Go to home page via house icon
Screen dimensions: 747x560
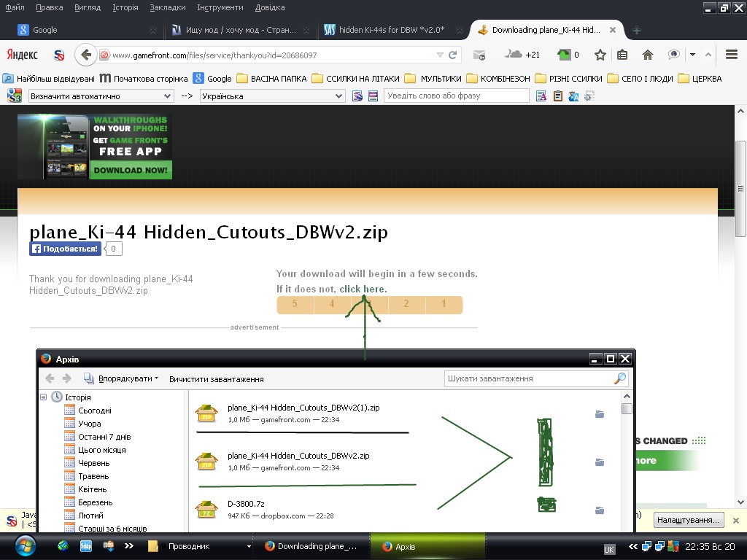point(648,55)
